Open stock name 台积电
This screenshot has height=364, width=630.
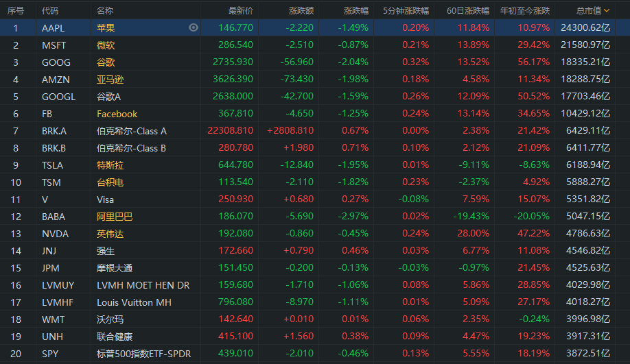pos(110,182)
